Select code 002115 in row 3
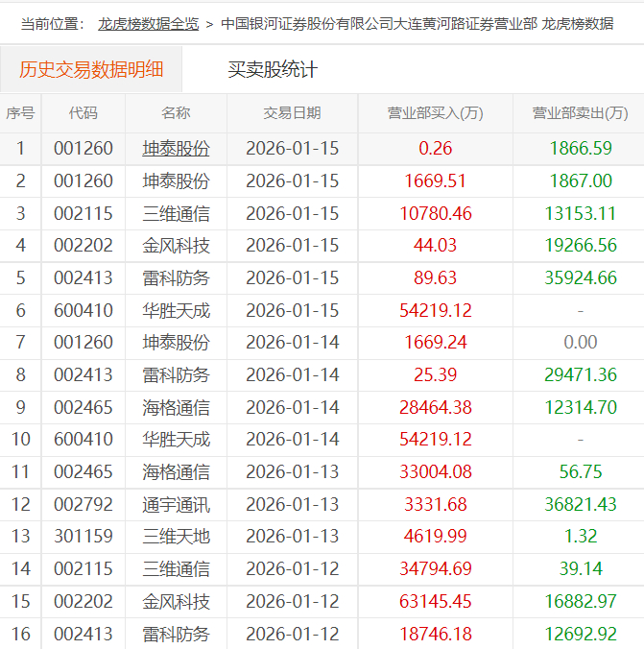This screenshot has height=649, width=644. (83, 213)
